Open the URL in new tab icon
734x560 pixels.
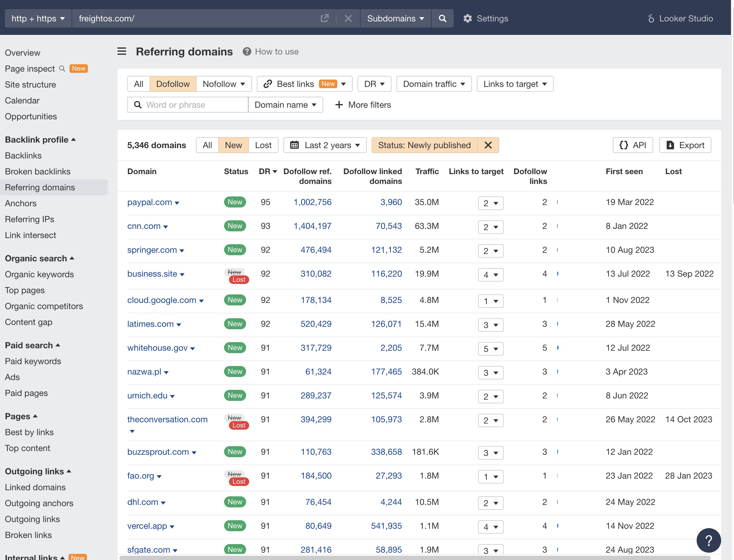[x=324, y=18]
